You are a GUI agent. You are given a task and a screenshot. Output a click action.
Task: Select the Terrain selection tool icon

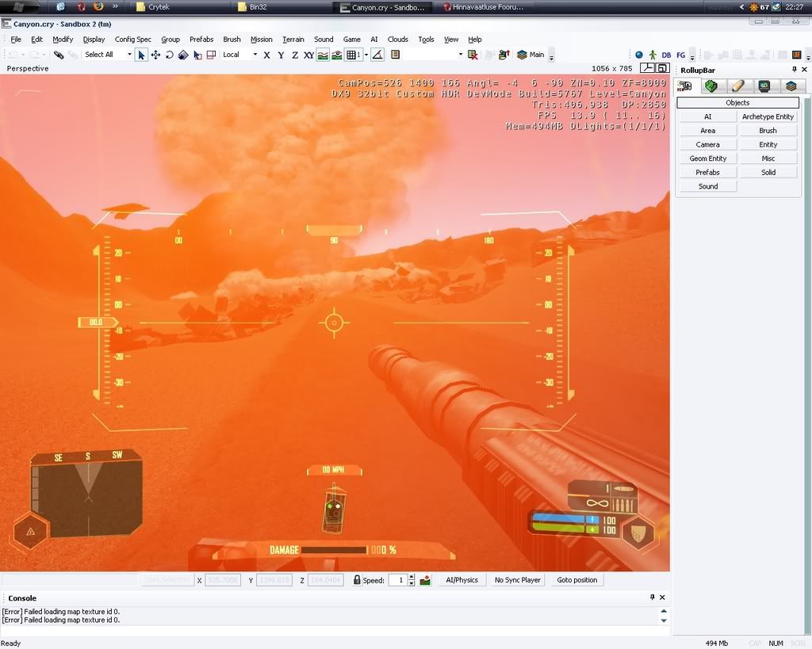click(x=197, y=55)
